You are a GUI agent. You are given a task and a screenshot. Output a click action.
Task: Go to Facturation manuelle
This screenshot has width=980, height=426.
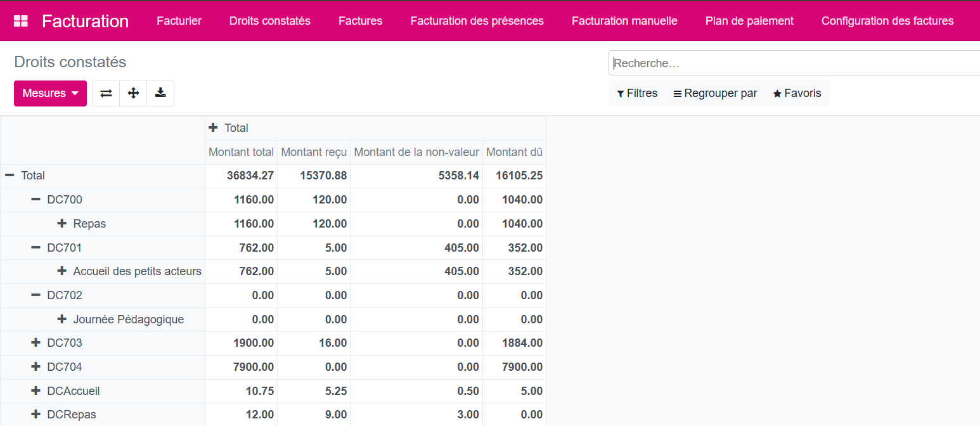click(624, 21)
